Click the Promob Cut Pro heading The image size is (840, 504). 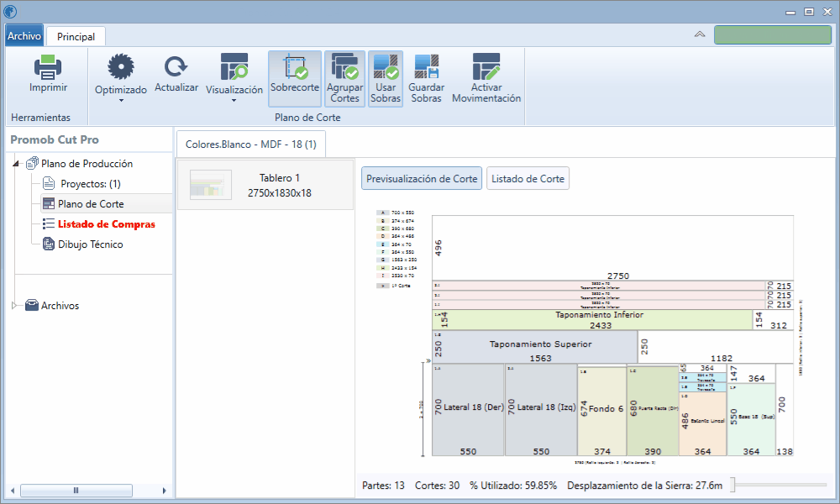[55, 139]
